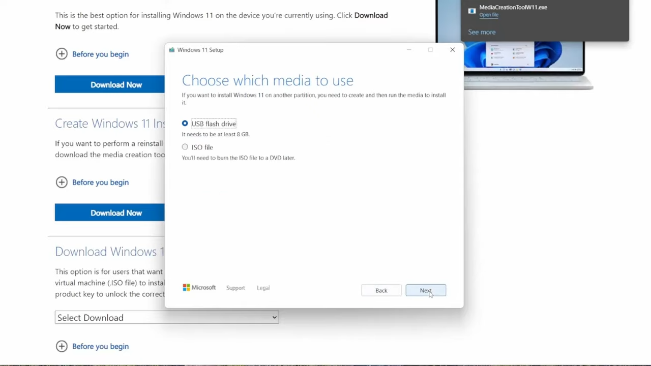651x366 pixels.
Task: Open the Legal link in setup dialog
Action: pyautogui.click(x=263, y=288)
